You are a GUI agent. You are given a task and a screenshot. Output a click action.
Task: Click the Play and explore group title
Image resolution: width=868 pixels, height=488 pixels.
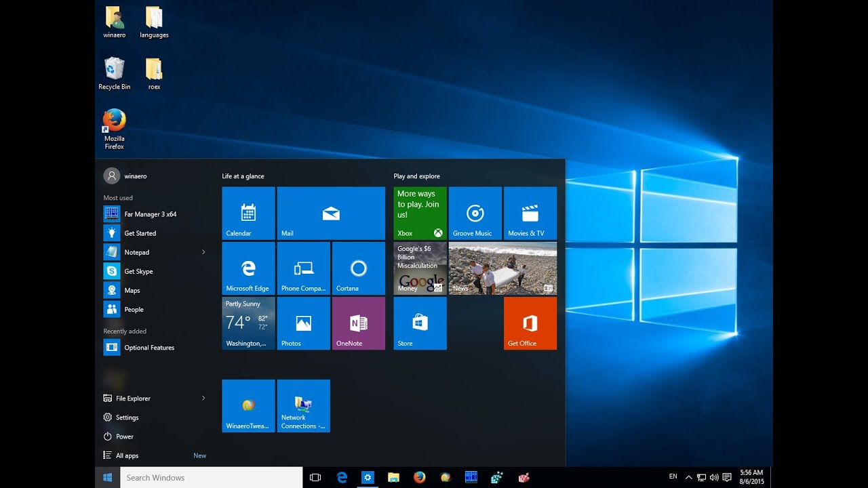416,176
